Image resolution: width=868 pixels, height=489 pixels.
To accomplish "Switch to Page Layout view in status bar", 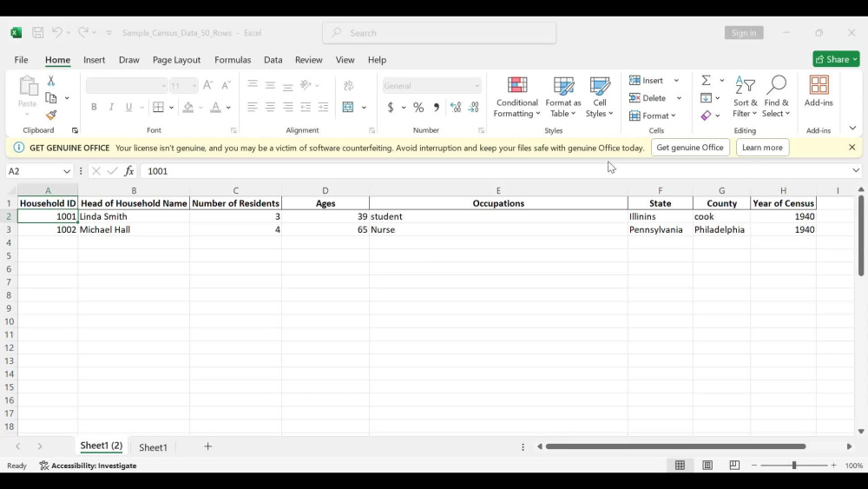I will click(x=707, y=466).
